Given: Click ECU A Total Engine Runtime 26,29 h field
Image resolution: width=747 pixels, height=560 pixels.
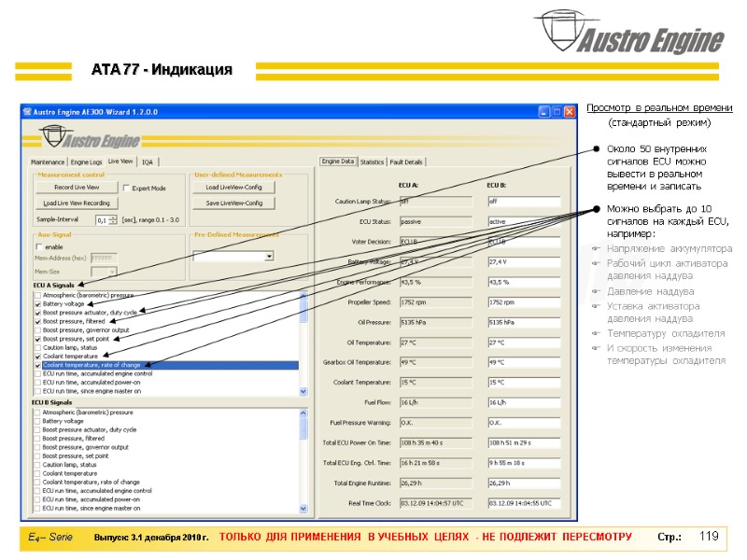Looking at the screenshot, I should 436,483.
